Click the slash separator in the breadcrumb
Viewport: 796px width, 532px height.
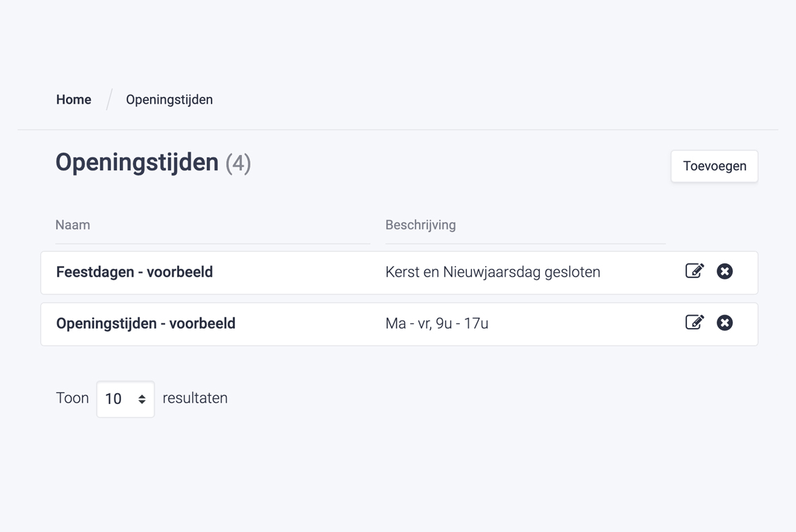click(x=108, y=100)
